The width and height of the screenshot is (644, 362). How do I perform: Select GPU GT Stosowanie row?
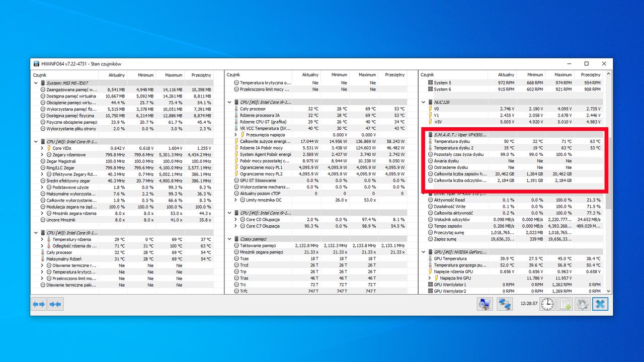(316, 180)
